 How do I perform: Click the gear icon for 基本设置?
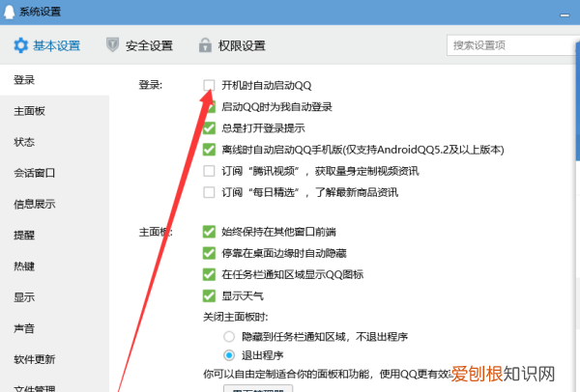[x=20, y=45]
